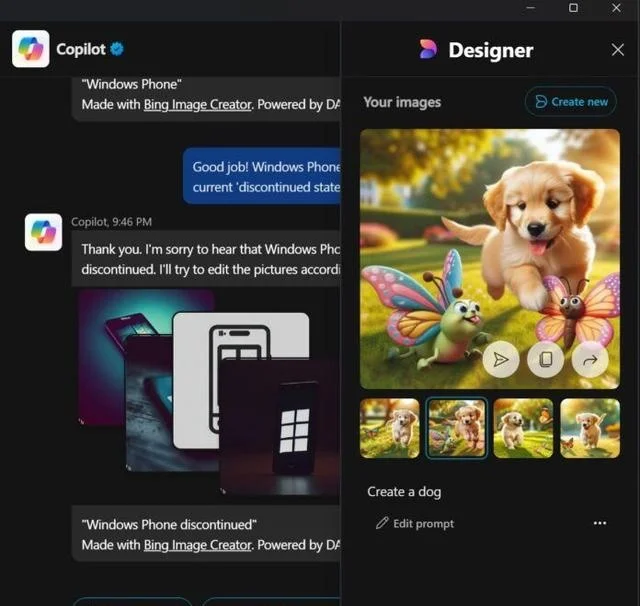Click the Copilot logo in the header
The width and height of the screenshot is (640, 606).
click(x=31, y=49)
